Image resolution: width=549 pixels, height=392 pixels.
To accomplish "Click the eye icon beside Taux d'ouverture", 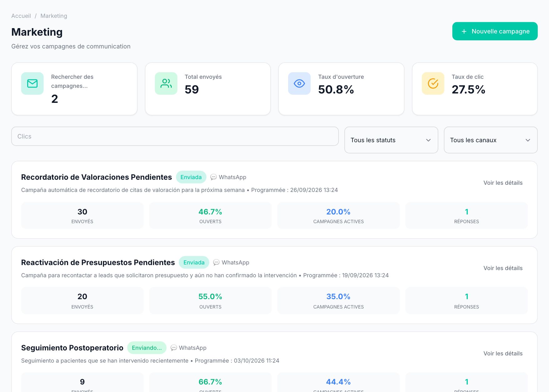I will click(x=299, y=83).
